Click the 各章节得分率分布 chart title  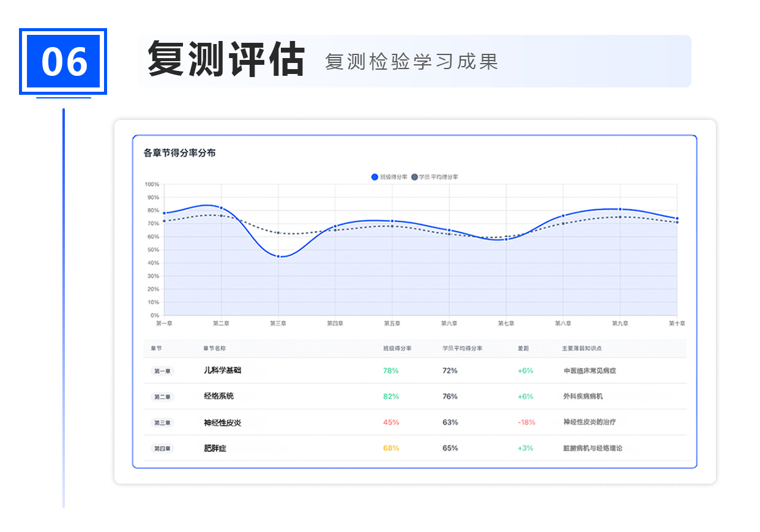tap(179, 153)
